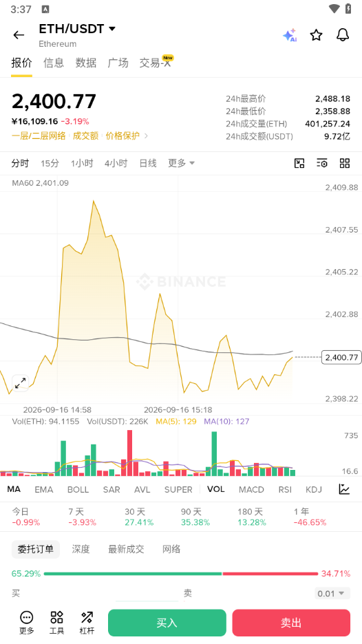
Task: Toggle the BOLL indicator
Action: click(78, 489)
